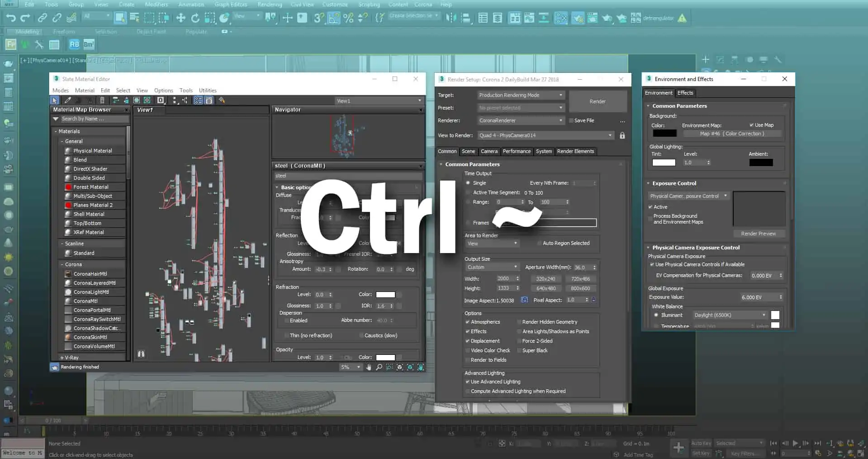Toggle the Use Map checkbox
The height and width of the screenshot is (459, 868).
tap(751, 125)
